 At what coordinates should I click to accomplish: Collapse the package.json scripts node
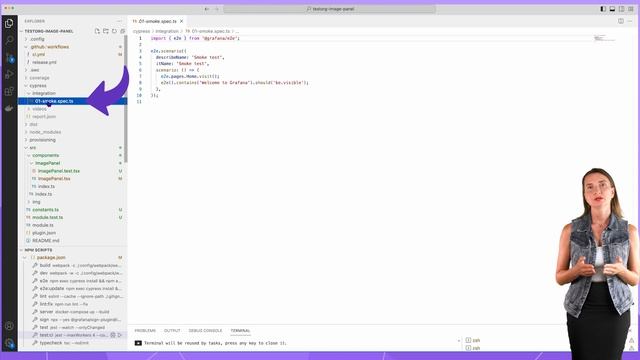[x=25, y=258]
